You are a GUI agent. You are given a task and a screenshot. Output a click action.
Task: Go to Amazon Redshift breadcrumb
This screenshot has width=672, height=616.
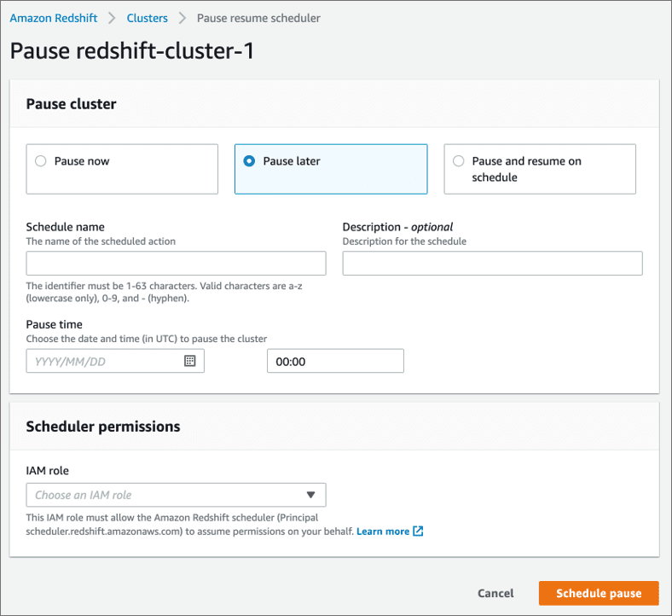[53, 18]
